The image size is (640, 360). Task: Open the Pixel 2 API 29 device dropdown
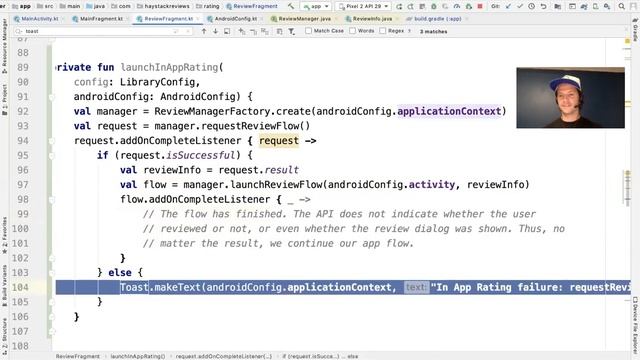coord(363,6)
